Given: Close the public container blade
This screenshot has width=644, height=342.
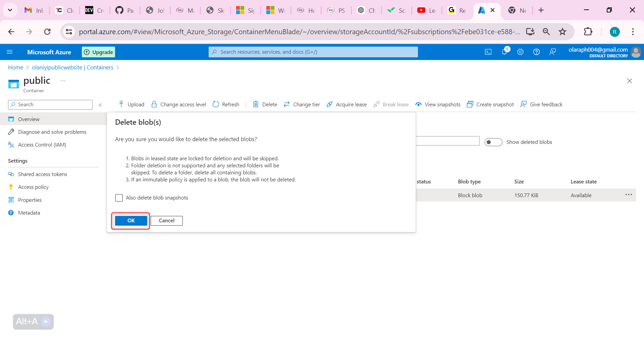Looking at the screenshot, I should coord(630,81).
